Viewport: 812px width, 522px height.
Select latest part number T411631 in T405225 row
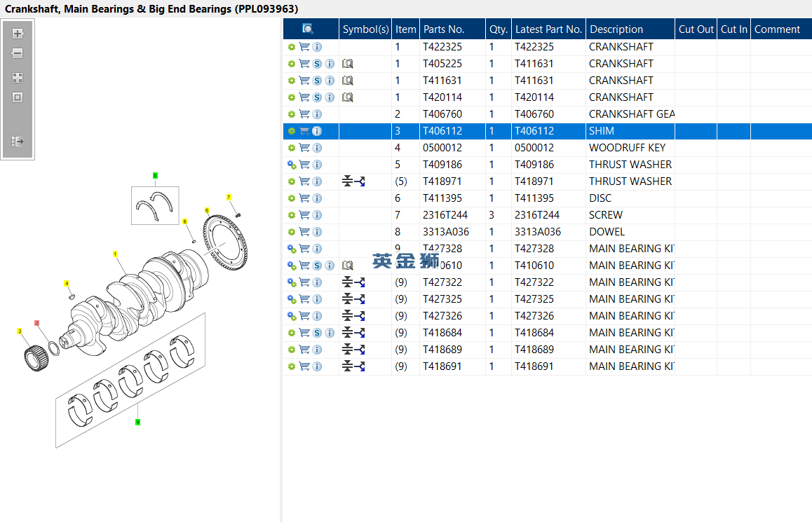pyautogui.click(x=548, y=64)
